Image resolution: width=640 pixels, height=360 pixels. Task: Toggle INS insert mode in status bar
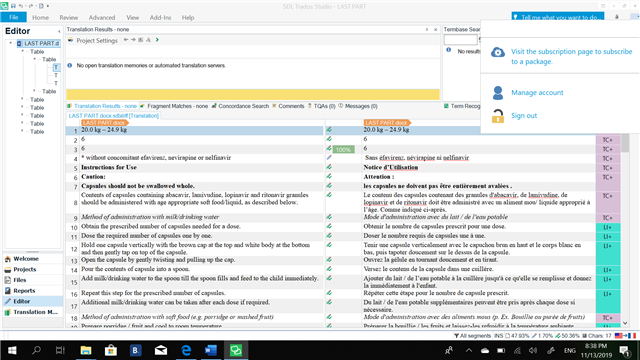498,336
